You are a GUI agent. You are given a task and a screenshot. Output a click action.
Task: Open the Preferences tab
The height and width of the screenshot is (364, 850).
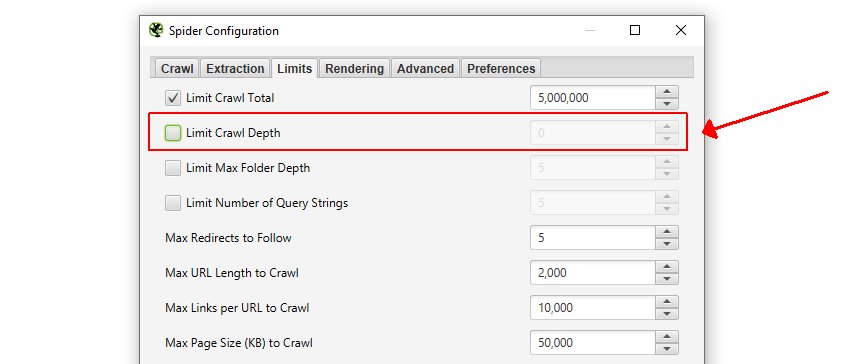pos(501,68)
